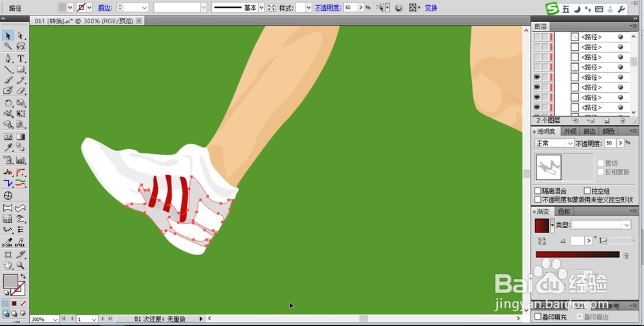Image resolution: width=644 pixels, height=326 pixels.
Task: Select the Line Segment tool
Action: tap(8, 70)
